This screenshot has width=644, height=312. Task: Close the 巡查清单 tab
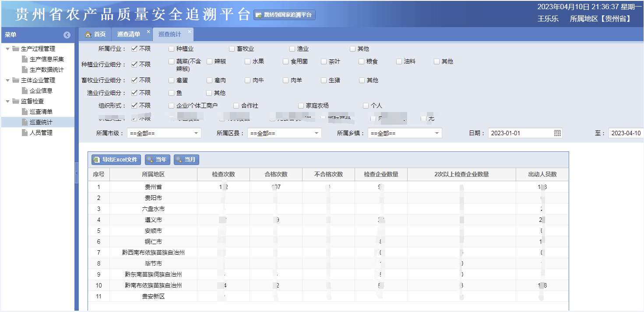(x=148, y=32)
